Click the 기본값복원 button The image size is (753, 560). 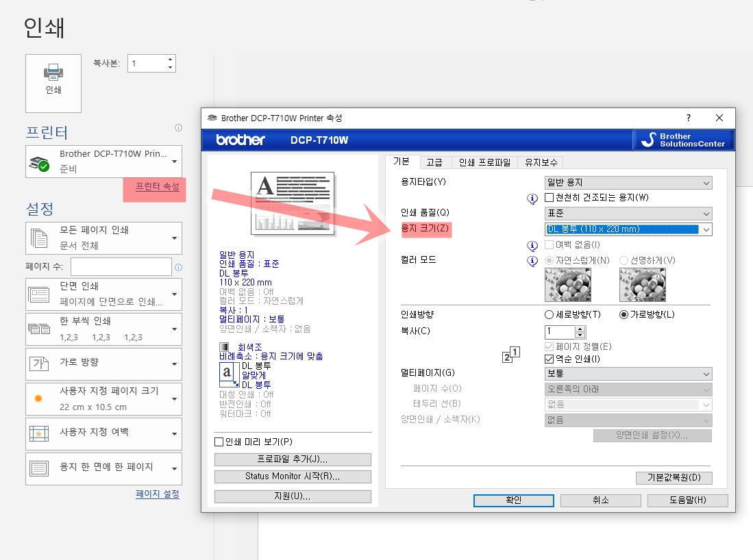[674, 477]
